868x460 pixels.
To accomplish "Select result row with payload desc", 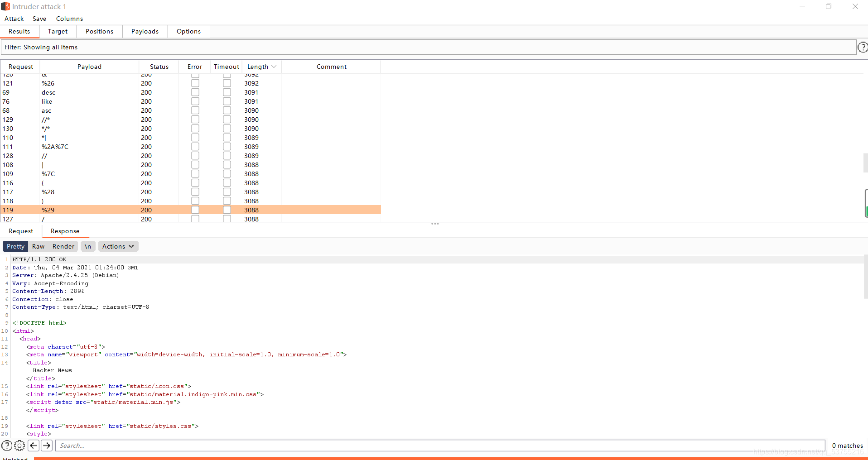I will point(191,92).
